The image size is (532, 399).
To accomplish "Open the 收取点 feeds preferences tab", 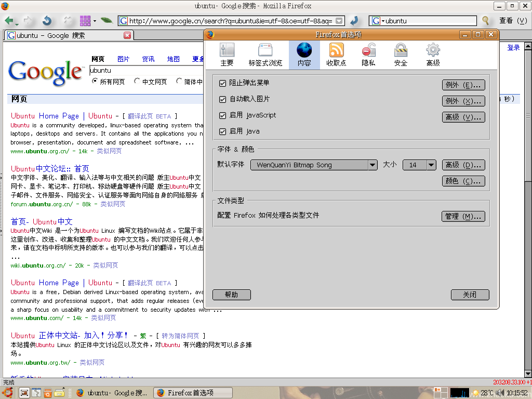I will (336, 55).
